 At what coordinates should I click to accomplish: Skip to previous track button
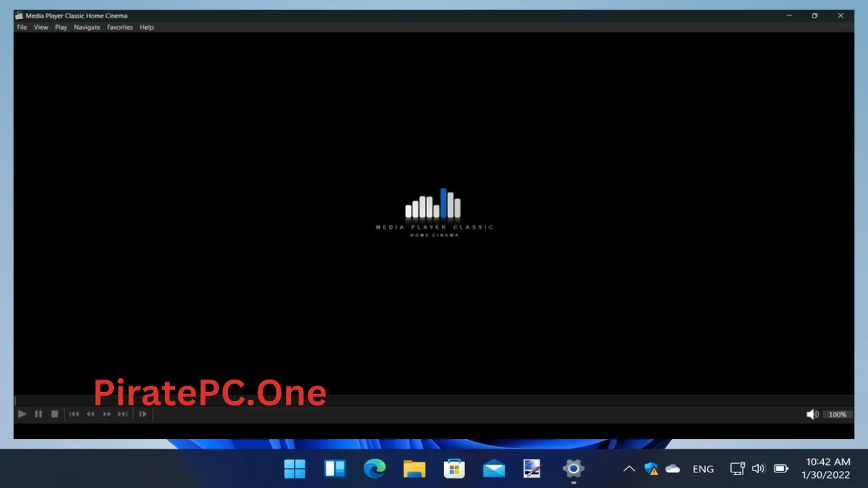point(74,414)
